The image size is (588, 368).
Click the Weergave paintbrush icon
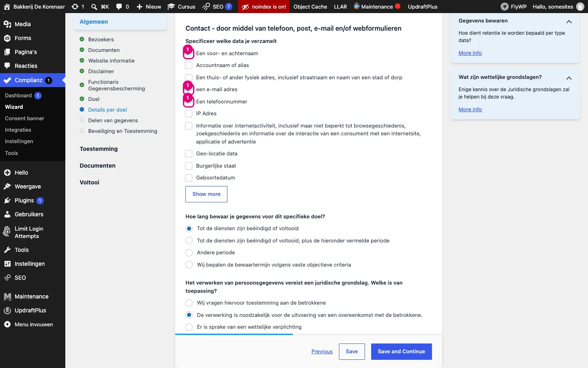pos(7,186)
